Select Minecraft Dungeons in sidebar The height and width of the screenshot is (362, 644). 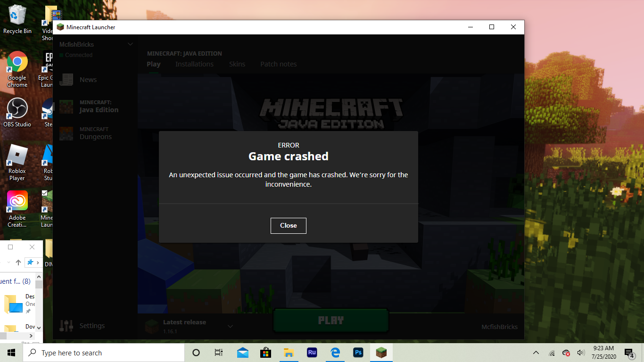pyautogui.click(x=95, y=133)
